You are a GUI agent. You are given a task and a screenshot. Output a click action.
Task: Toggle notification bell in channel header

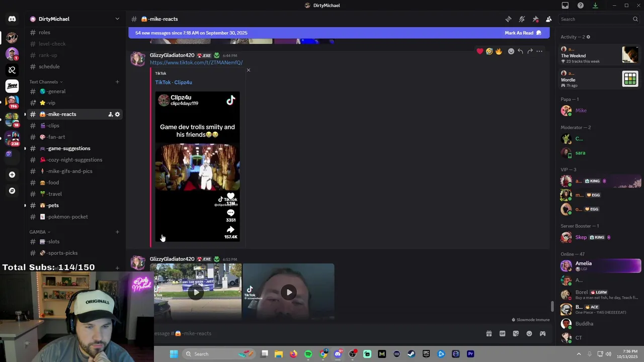(x=522, y=19)
